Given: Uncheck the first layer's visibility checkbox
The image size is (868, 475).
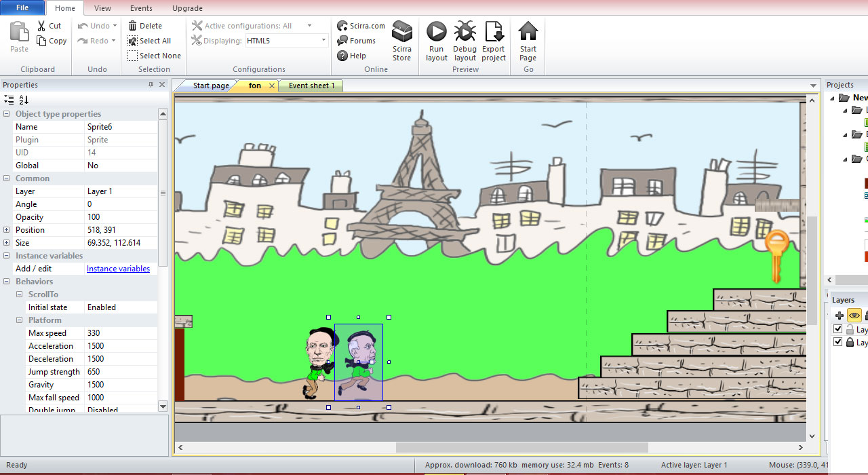Looking at the screenshot, I should 838,329.
